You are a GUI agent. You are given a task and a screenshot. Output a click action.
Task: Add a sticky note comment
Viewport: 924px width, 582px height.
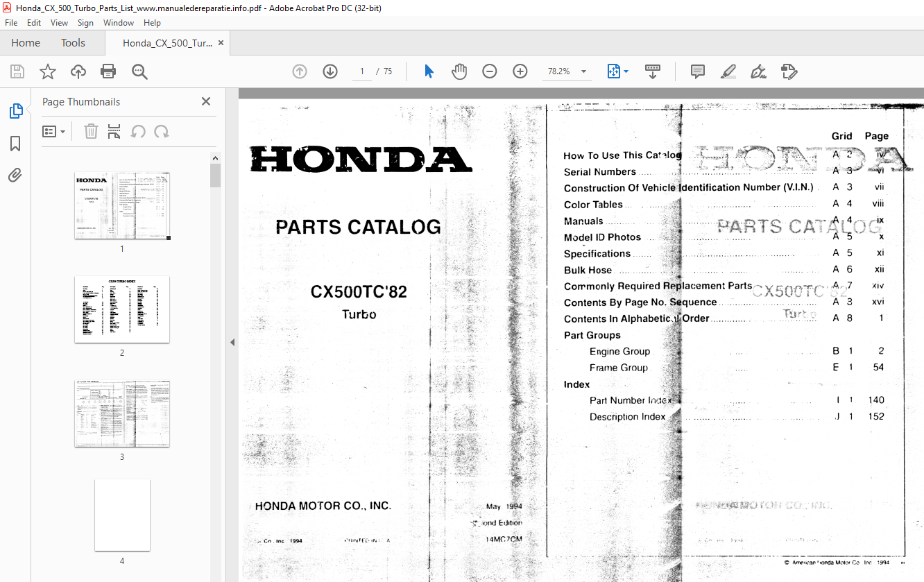(x=698, y=71)
